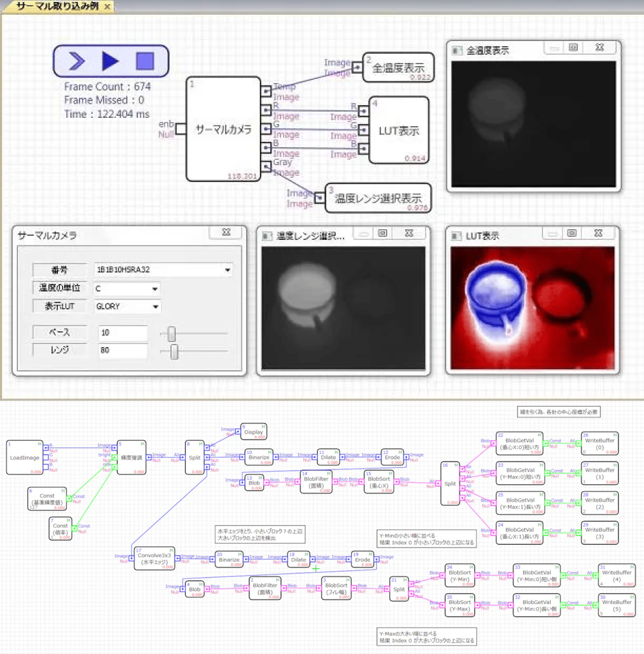
Task: Click the ベース value field showing 10
Action: click(x=123, y=332)
